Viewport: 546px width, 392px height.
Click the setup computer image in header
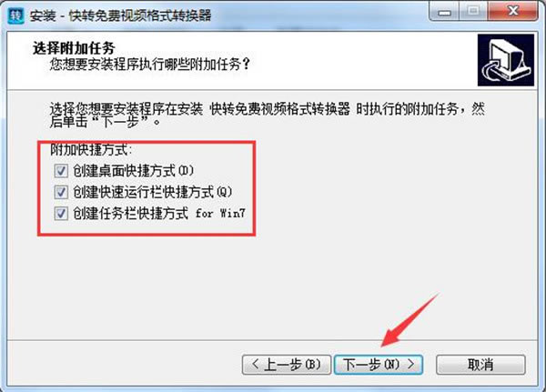click(506, 60)
